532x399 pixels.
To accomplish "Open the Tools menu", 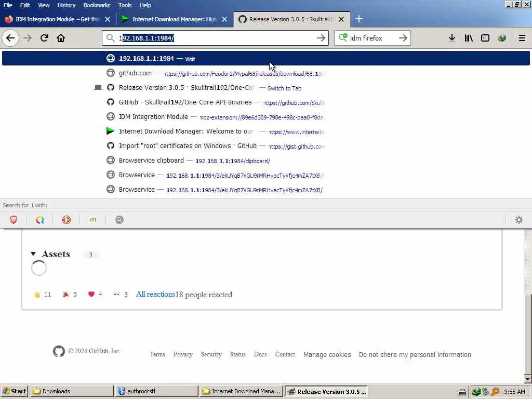I will tap(125, 5).
